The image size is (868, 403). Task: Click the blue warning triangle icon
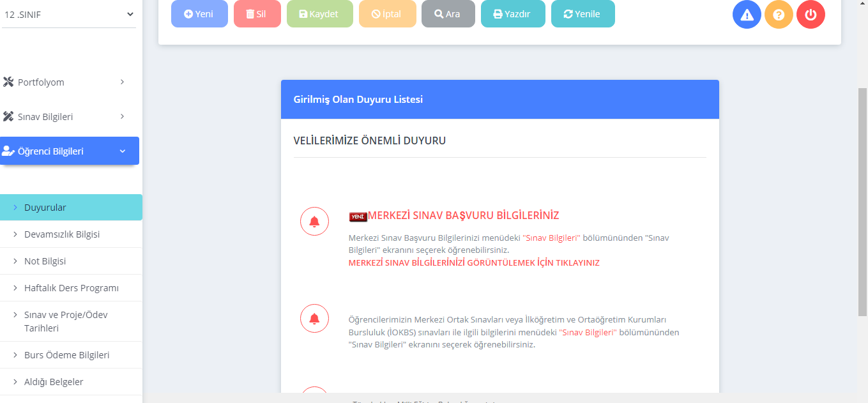pos(747,15)
